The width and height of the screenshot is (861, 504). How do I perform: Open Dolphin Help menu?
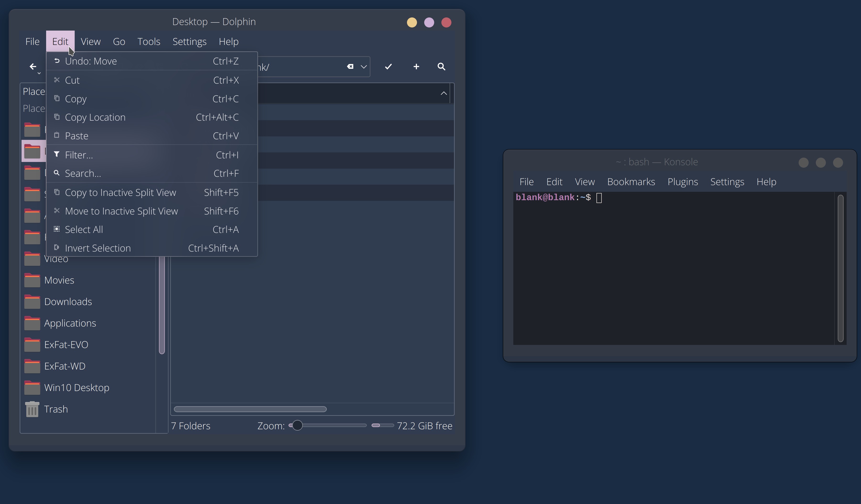(x=229, y=41)
